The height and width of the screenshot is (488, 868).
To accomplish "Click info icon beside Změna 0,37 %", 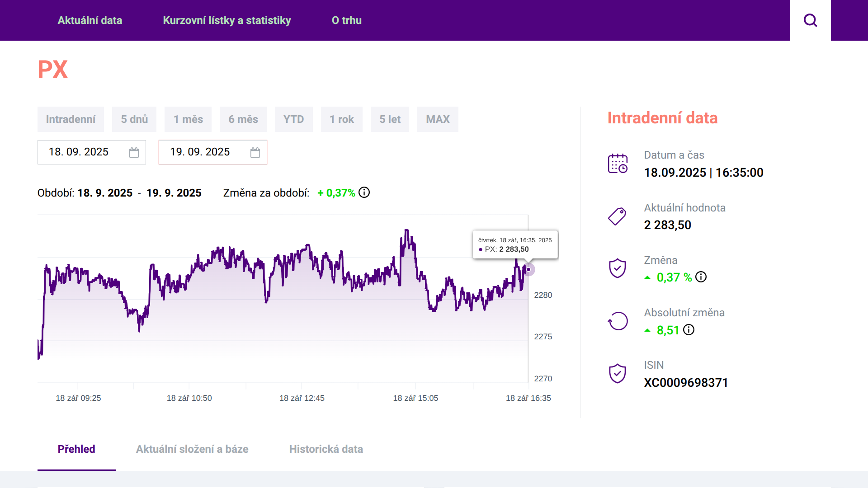I will point(701,277).
